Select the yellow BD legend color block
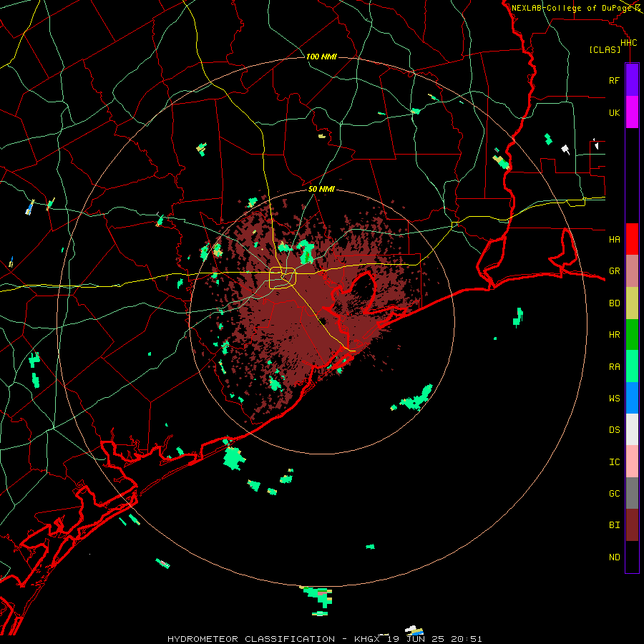The width and height of the screenshot is (644, 644). tap(632, 303)
